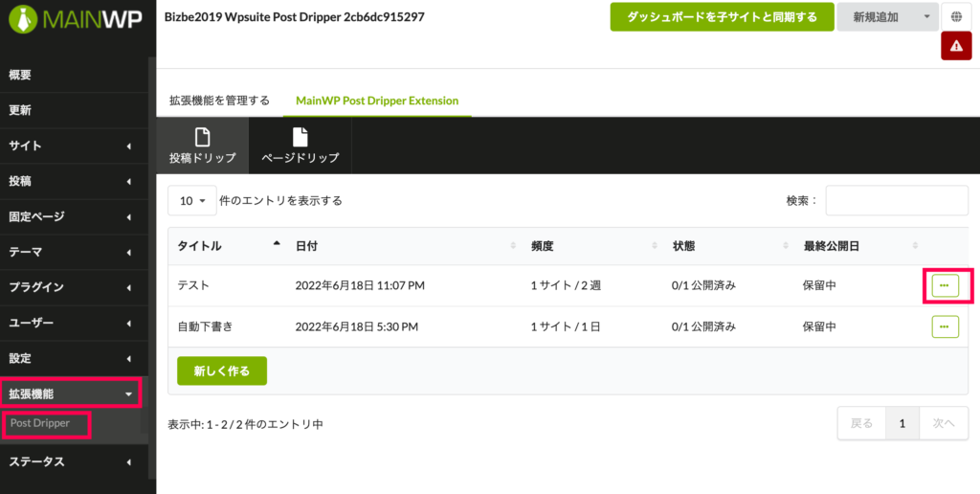Viewport: 980px width, 494px height.
Task: Click the globe icon in header
Action: [x=956, y=17]
